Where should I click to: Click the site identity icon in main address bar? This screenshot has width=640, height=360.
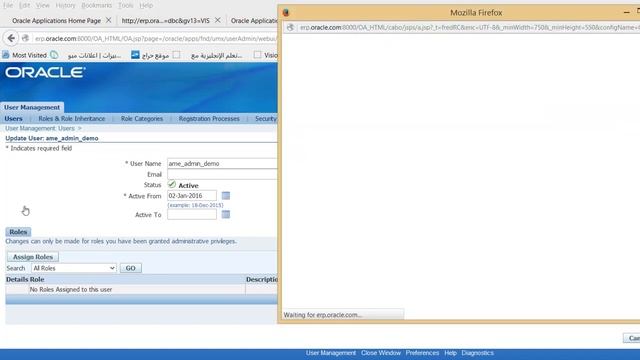click(26, 38)
